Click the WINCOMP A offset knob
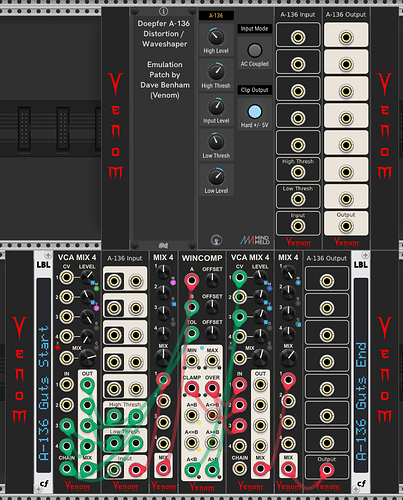This screenshot has height=500, width=403. tap(212, 280)
